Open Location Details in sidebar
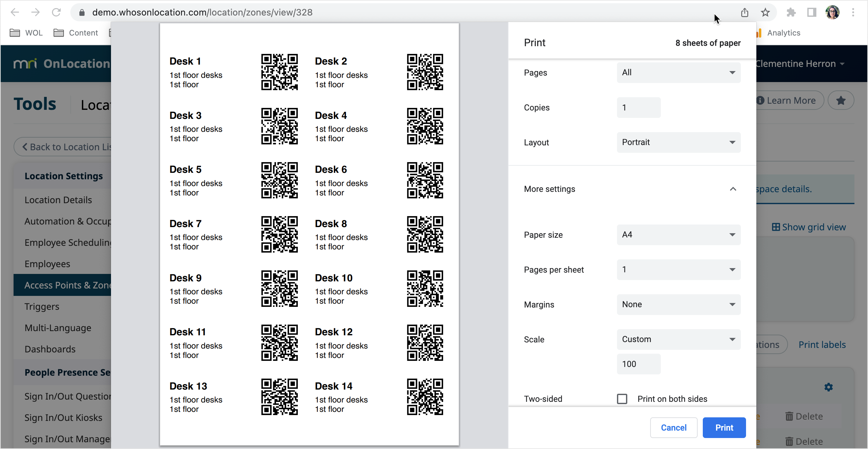Screen dimensions: 868x449 point(58,200)
